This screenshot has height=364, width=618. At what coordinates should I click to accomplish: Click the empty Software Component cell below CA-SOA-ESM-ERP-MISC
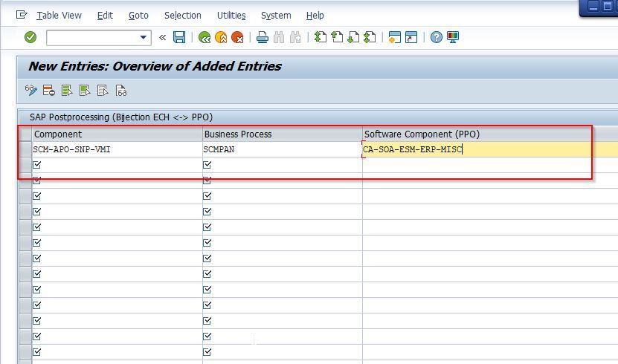(490, 165)
